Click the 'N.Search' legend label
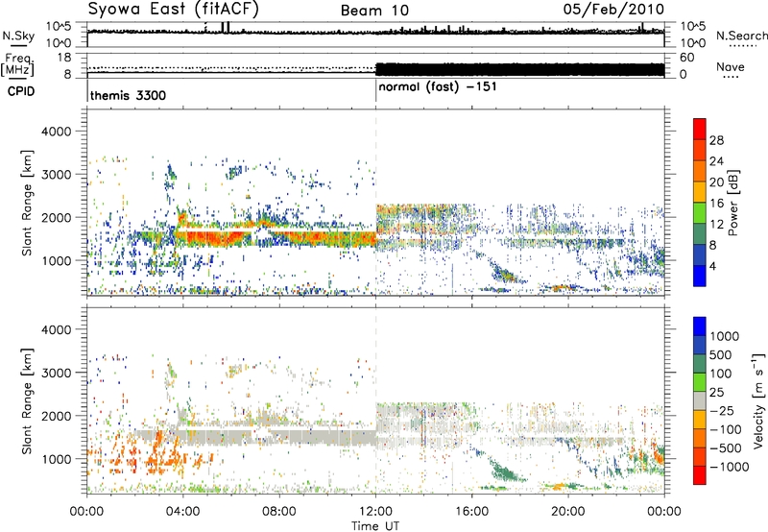This screenshot has height=532, width=768. (741, 36)
